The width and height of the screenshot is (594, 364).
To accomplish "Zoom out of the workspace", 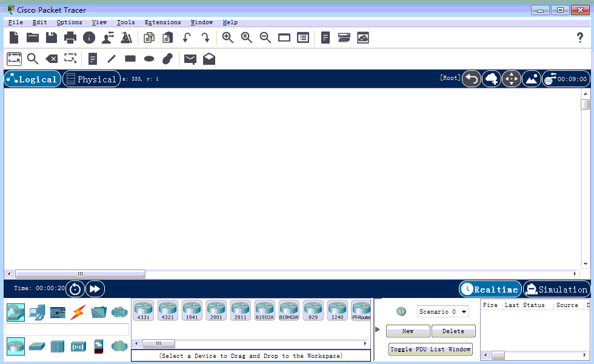I will [265, 38].
